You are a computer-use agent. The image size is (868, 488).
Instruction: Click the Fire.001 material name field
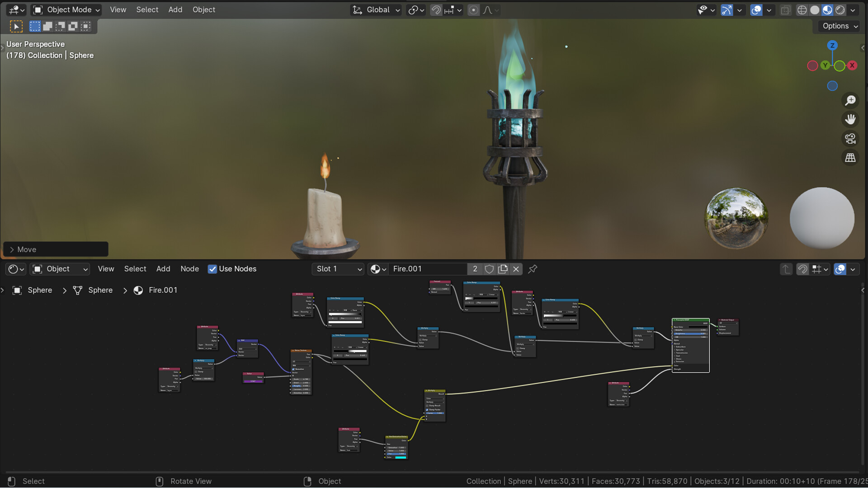[427, 269]
